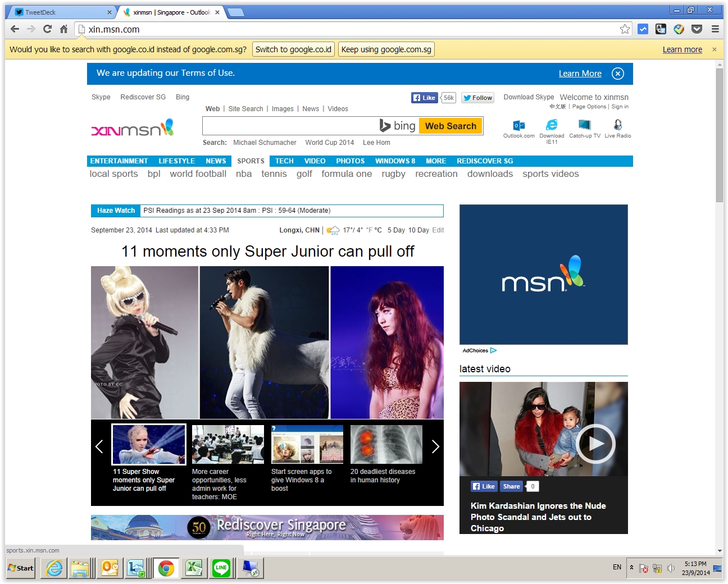Open the formula one sports subsection

point(347,174)
